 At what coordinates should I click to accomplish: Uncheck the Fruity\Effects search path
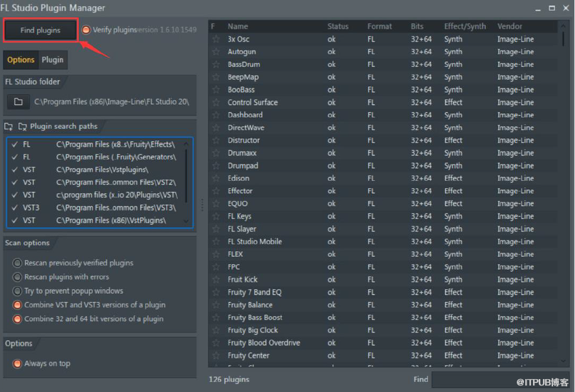pyautogui.click(x=15, y=145)
